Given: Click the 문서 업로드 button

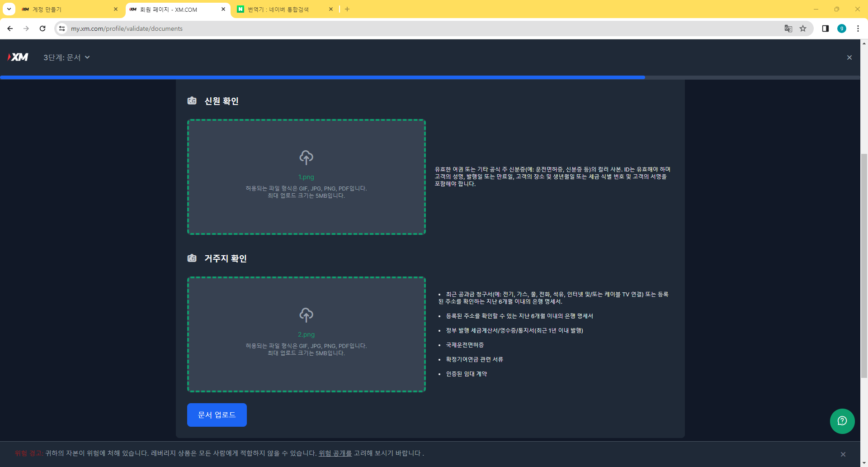Looking at the screenshot, I should click(x=217, y=415).
